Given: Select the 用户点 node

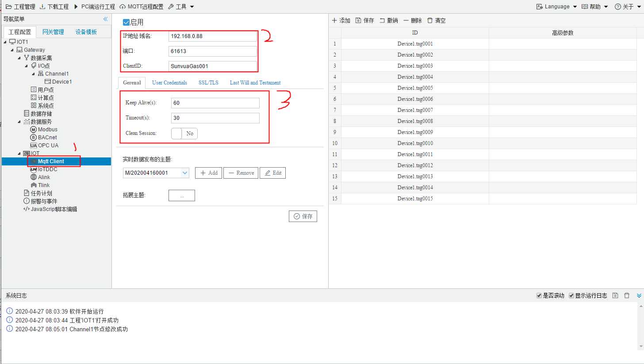Looking at the screenshot, I should [x=42, y=90].
